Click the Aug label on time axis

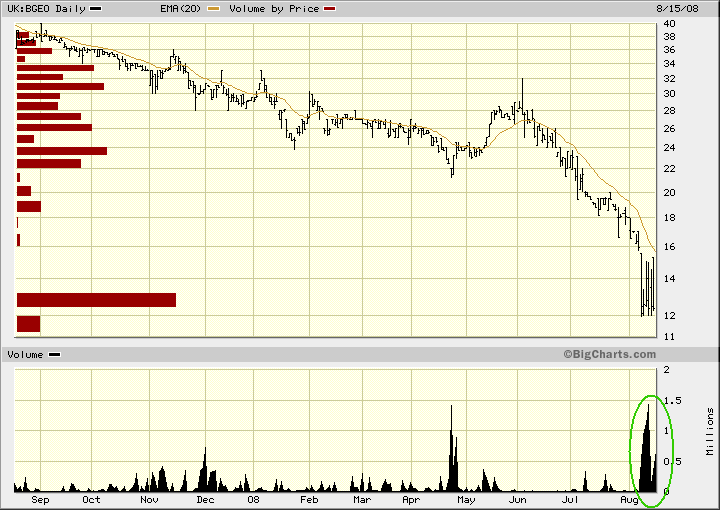tap(627, 498)
